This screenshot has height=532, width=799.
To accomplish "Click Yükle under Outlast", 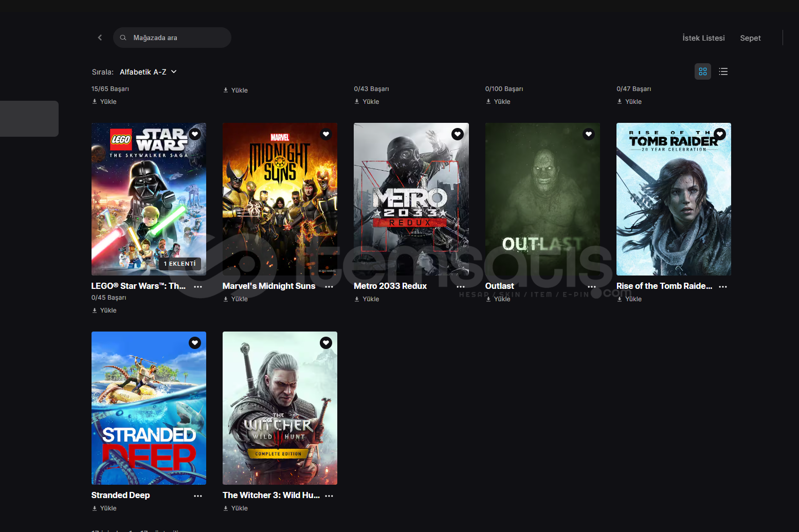I will (498, 299).
